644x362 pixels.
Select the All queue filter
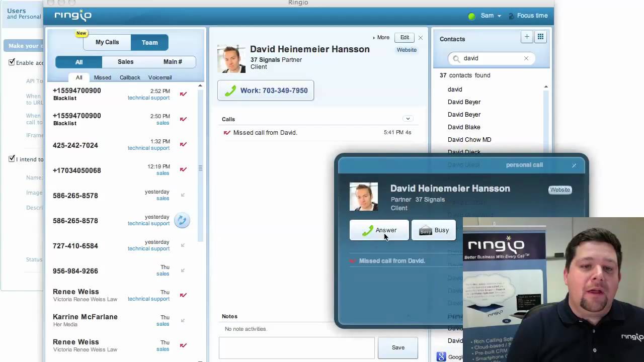tap(79, 62)
